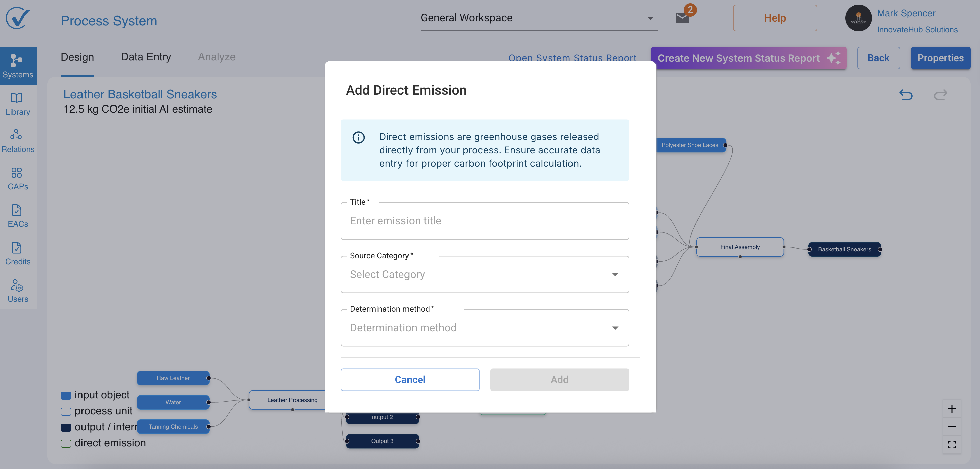Click the Help button
This screenshot has height=469, width=980.
[775, 18]
